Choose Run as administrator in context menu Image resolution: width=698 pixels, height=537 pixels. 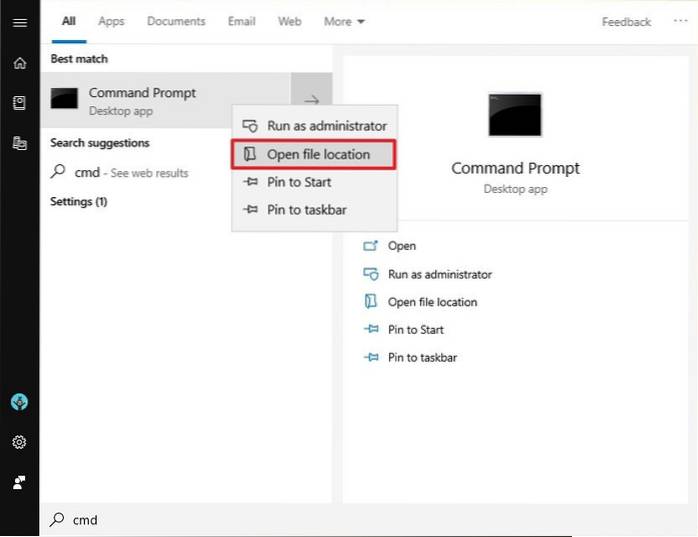(x=326, y=126)
